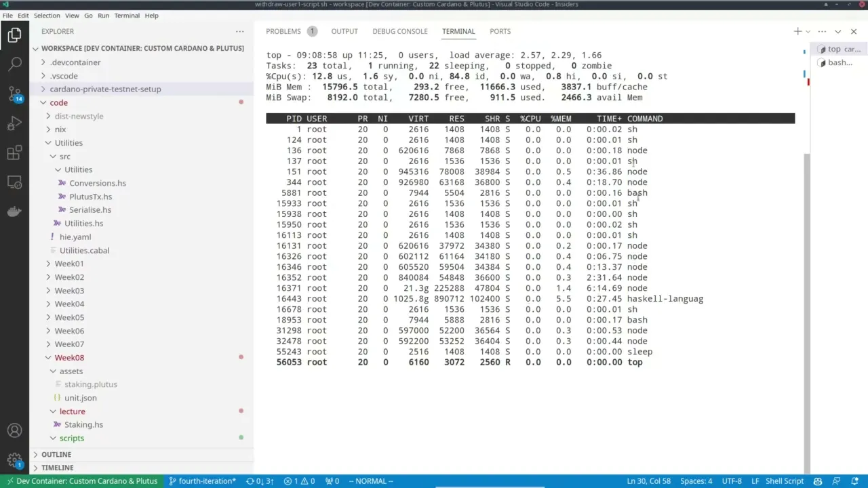
Task: Open the Extensions view
Action: point(15,152)
